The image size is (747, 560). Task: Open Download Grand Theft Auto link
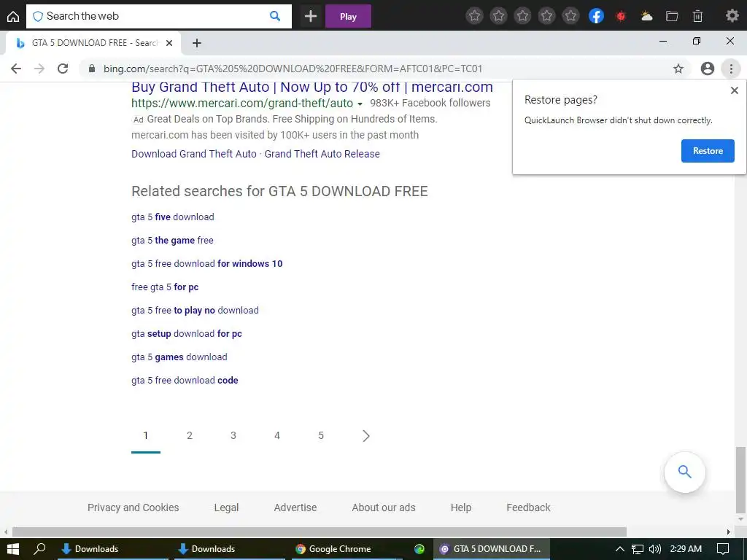pyautogui.click(x=194, y=154)
